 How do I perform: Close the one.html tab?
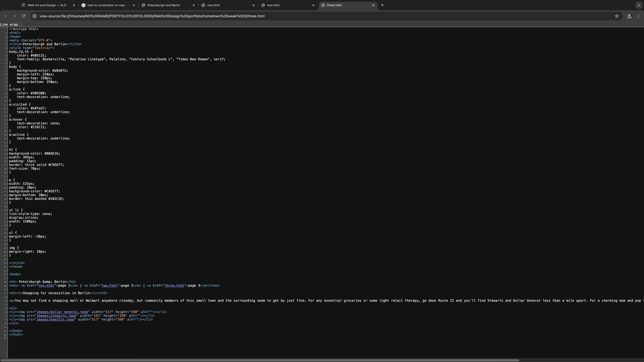253,5
